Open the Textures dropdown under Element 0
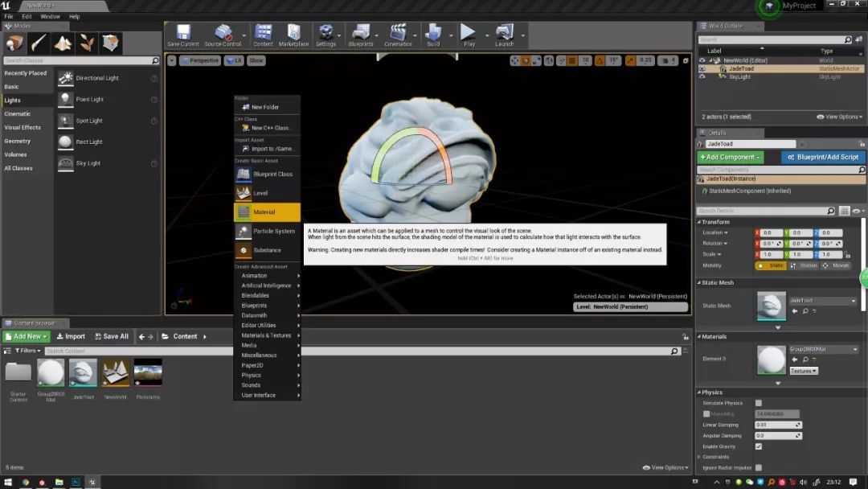The height and width of the screenshot is (489, 868). pyautogui.click(x=806, y=370)
